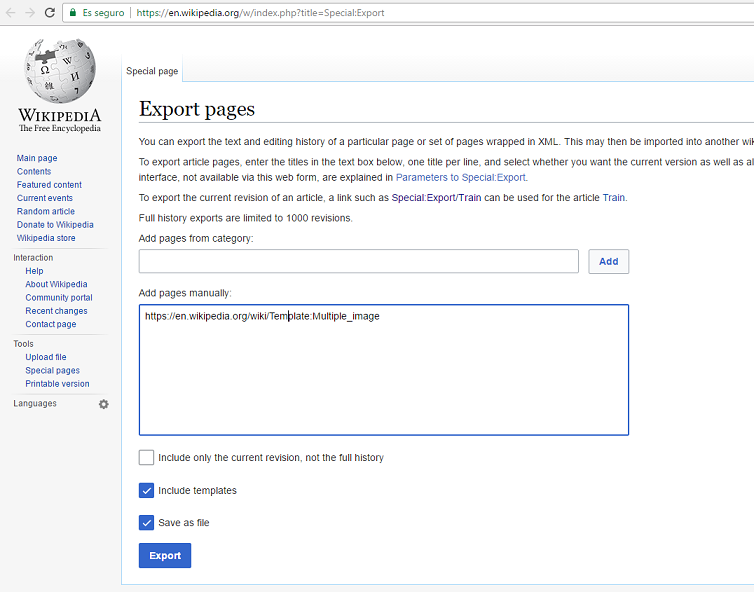This screenshot has width=754, height=592.
Task: Uncheck the Save as file checkbox
Action: pos(146,523)
